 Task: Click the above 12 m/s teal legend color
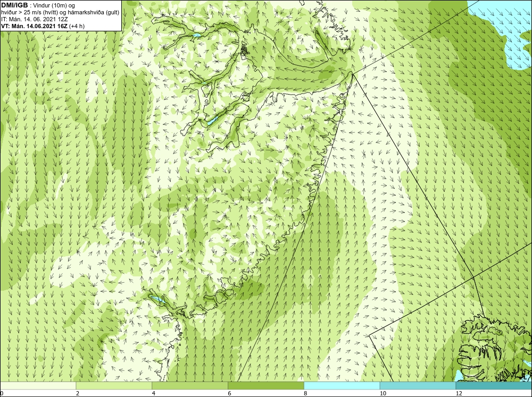(x=494, y=385)
